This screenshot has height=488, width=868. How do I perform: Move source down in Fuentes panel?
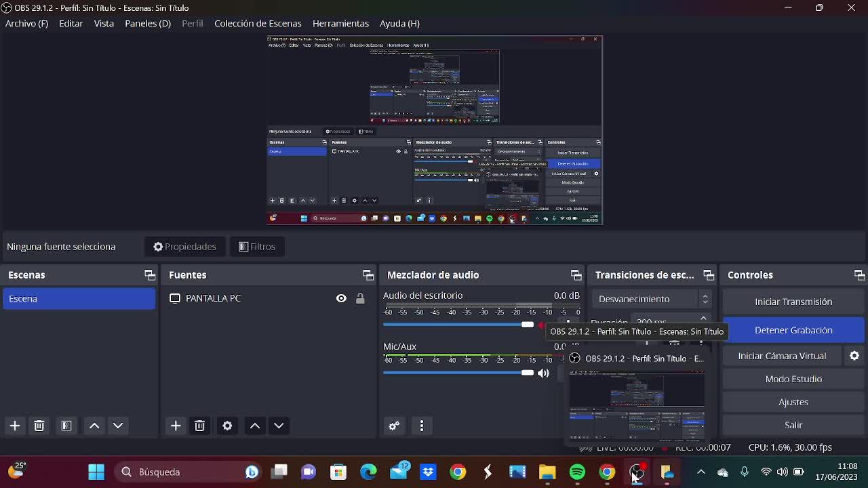pyautogui.click(x=279, y=426)
